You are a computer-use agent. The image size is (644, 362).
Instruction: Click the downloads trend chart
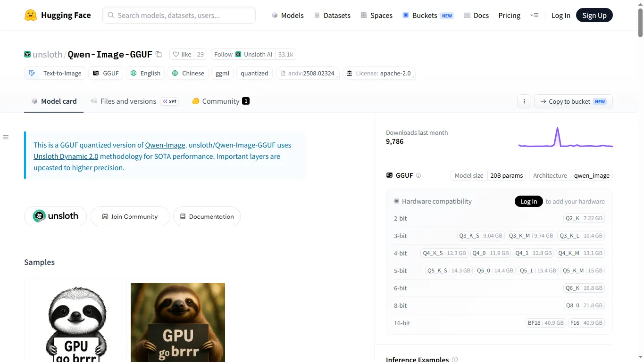click(565, 138)
